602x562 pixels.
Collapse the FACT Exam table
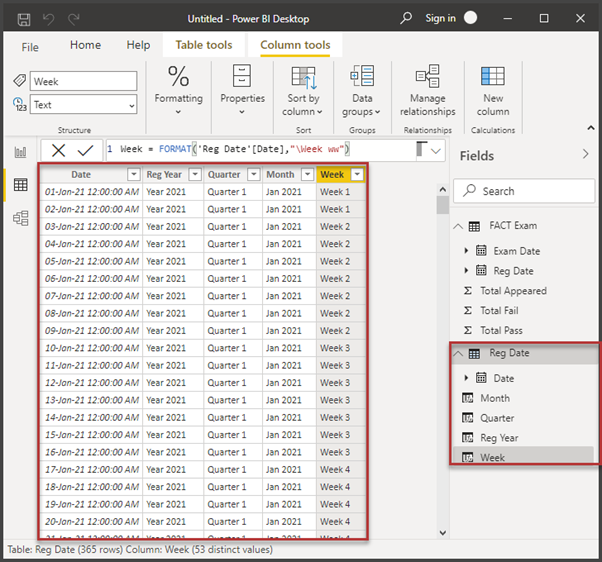458,226
